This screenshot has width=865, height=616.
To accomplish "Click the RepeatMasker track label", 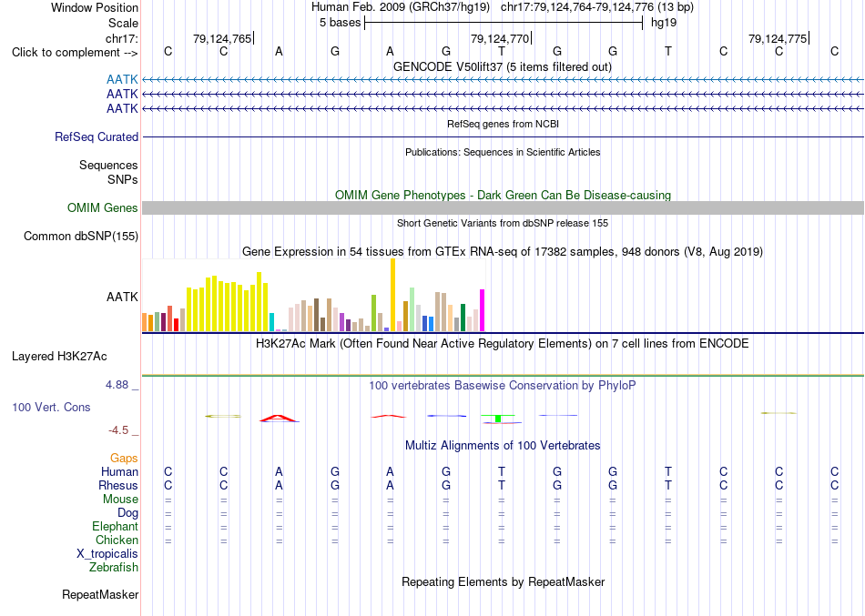I will (x=100, y=594).
